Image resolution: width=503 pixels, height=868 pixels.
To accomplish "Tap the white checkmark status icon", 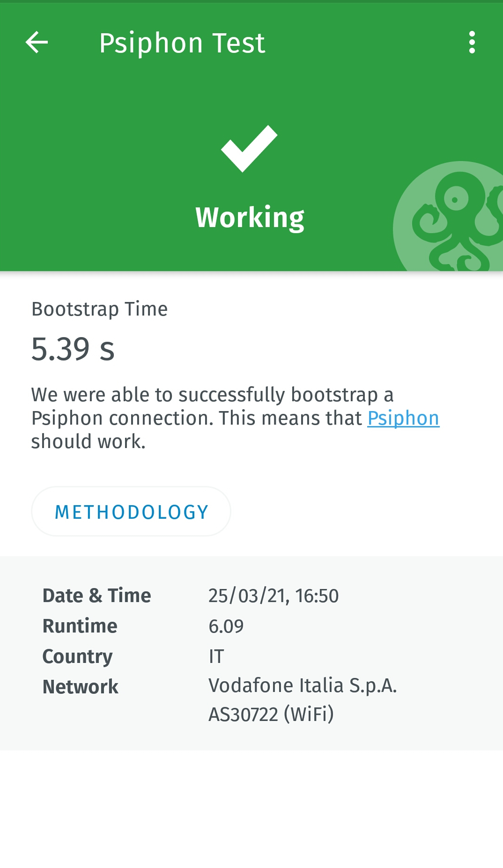I will click(249, 148).
